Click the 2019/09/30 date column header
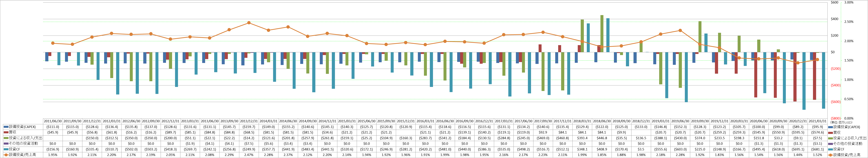This screenshot has width=868, height=158. pyautogui.click(x=700, y=121)
